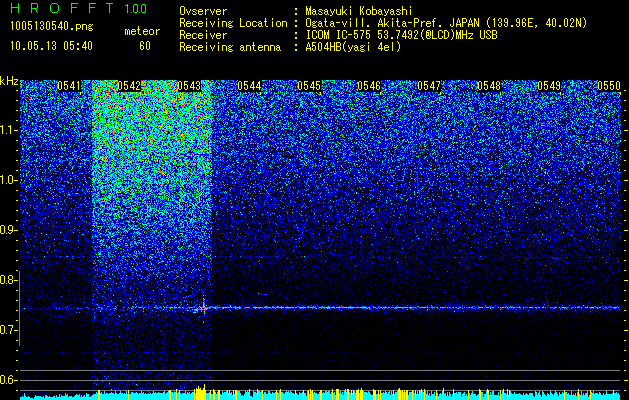Click the Ovserver label
Image resolution: width=629 pixels, height=400 pixels.
click(x=203, y=11)
